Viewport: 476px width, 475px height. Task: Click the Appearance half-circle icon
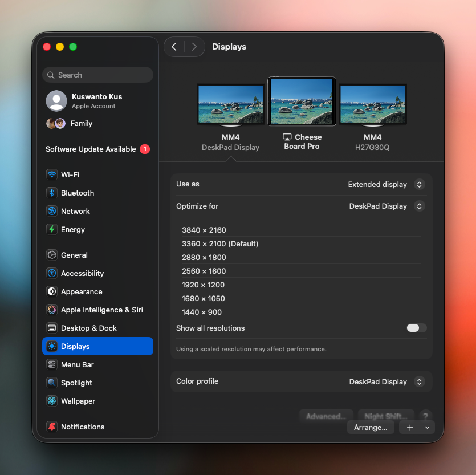coord(52,291)
